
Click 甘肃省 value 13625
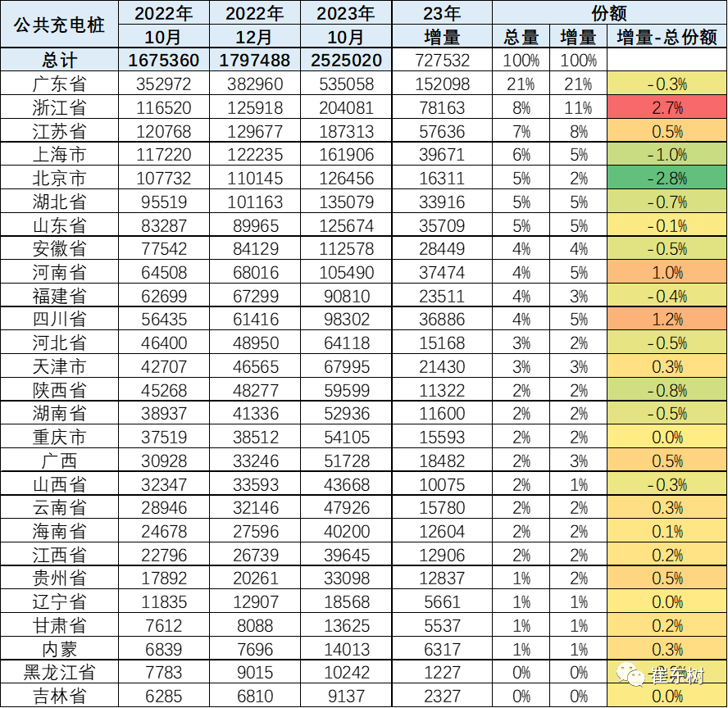coord(346,625)
